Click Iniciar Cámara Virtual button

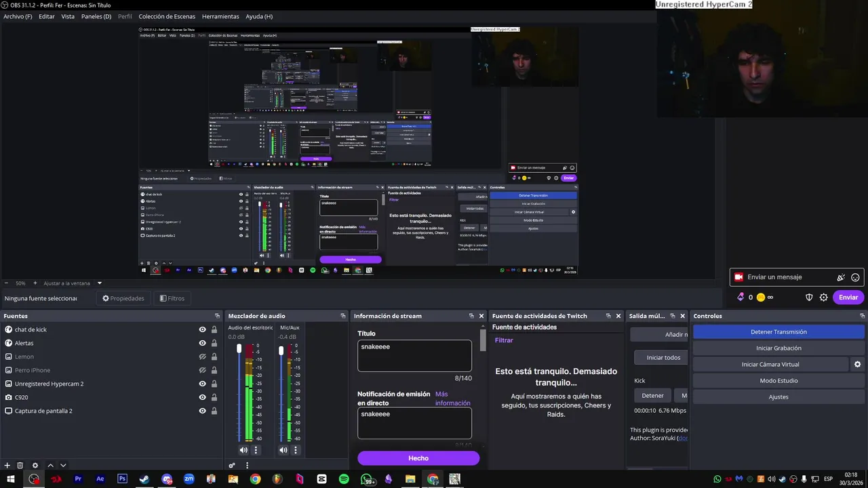tap(770, 365)
